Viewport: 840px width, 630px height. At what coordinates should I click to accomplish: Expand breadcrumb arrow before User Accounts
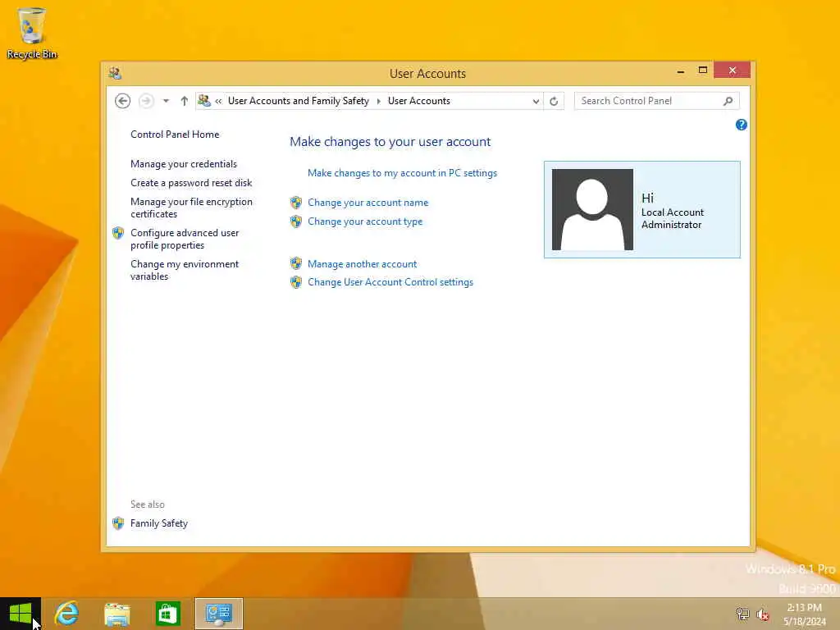(379, 101)
